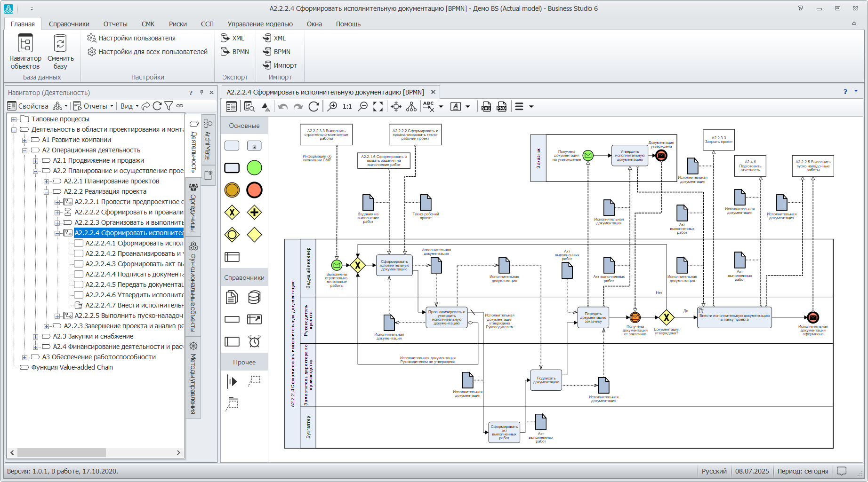Select the alarm clock timer element
Screen dimensions: 868x482
point(254,341)
